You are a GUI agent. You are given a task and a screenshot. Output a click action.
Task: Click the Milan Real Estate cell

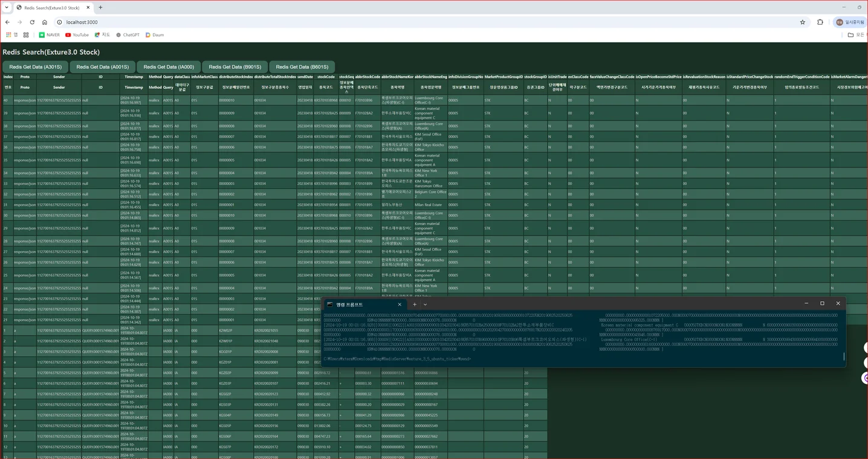430,204
